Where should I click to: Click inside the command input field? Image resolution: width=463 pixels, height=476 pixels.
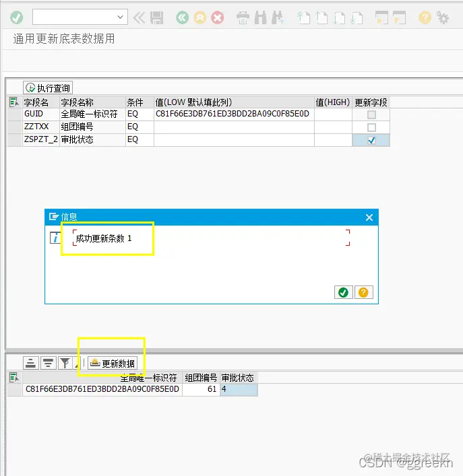pyautogui.click(x=74, y=17)
